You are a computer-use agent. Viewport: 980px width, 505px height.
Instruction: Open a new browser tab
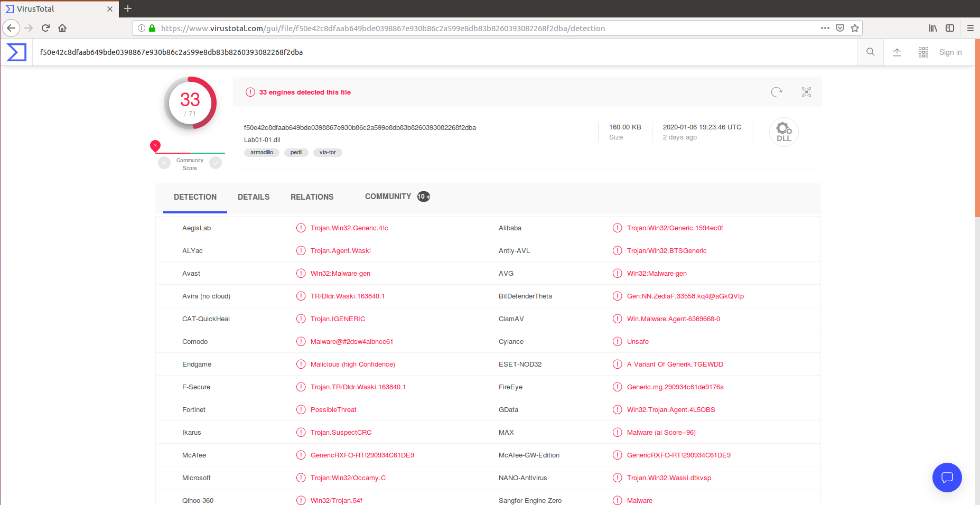[x=128, y=8]
